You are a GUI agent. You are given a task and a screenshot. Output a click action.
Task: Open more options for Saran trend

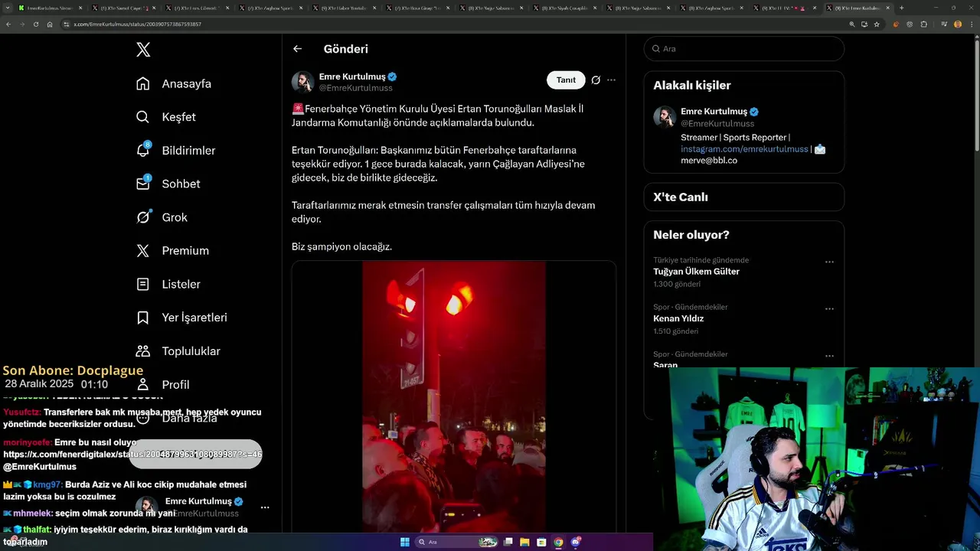pos(829,356)
